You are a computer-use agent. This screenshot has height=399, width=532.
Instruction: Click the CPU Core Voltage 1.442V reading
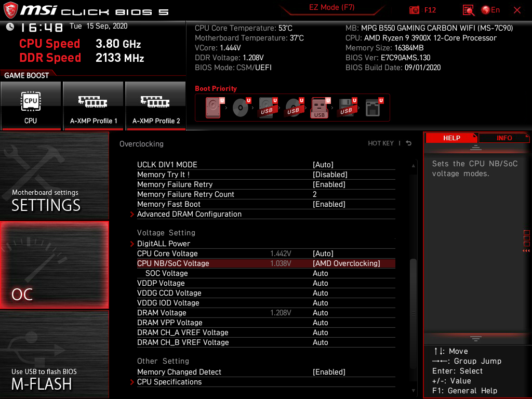[281, 254]
